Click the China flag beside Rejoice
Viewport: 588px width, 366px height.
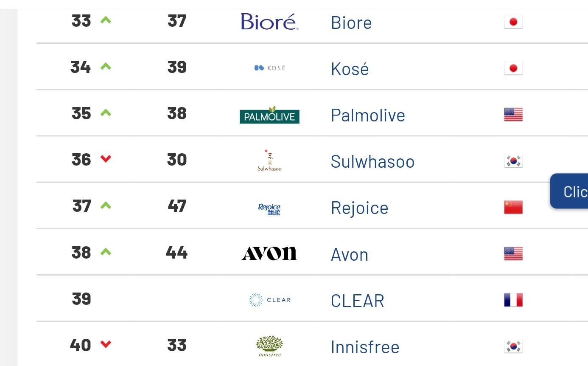pos(513,207)
